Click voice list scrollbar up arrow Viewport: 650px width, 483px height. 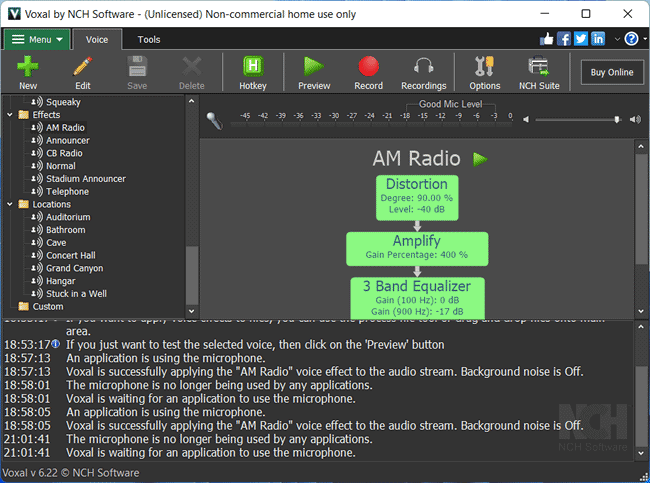pos(192,101)
